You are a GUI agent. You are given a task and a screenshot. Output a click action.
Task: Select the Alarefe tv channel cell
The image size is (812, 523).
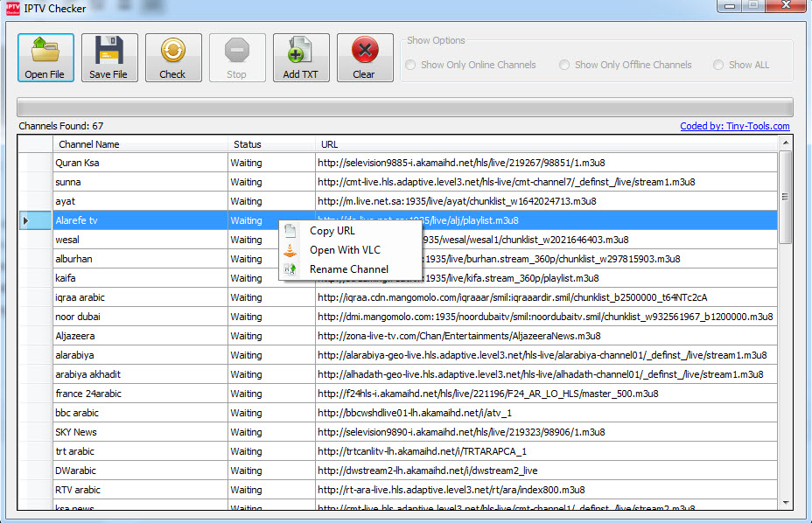click(140, 220)
